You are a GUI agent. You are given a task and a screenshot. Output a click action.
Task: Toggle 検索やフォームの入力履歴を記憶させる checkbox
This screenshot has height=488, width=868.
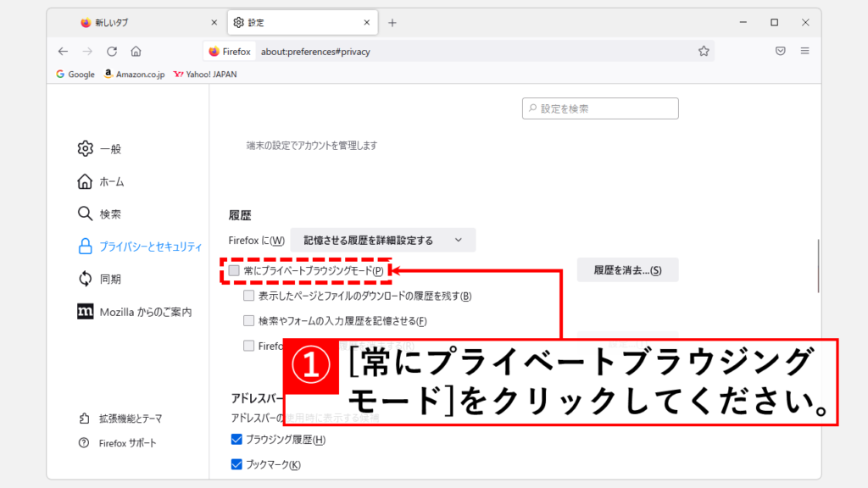[248, 321]
